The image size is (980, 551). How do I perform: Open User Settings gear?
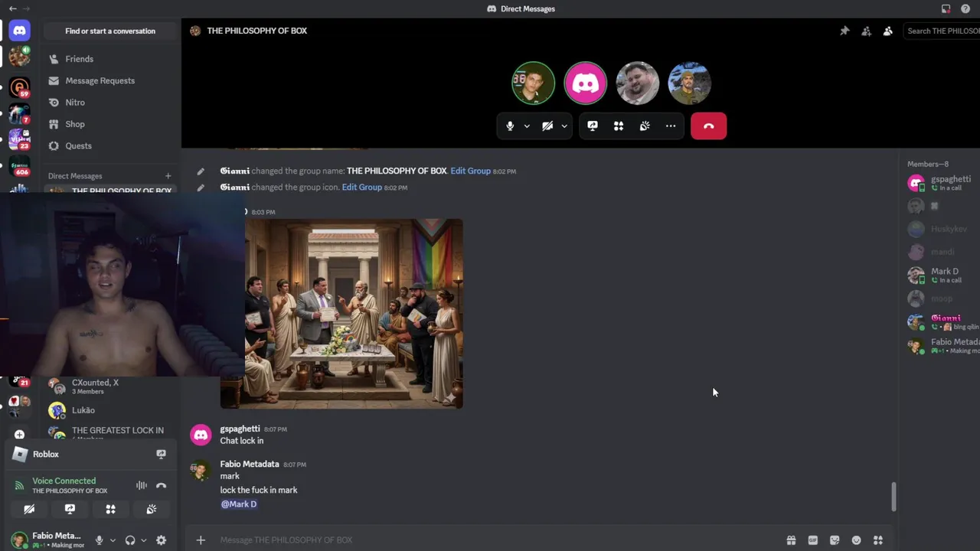pos(161,540)
